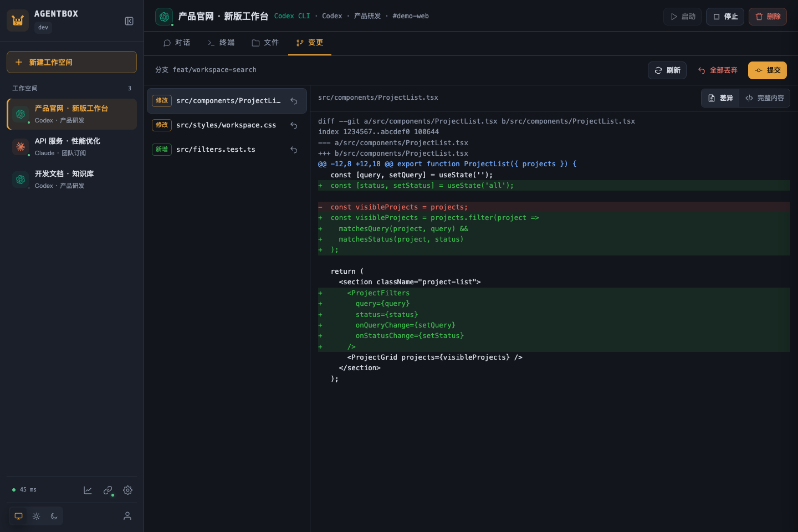Switch to dark theme moon icon

pyautogui.click(x=54, y=516)
